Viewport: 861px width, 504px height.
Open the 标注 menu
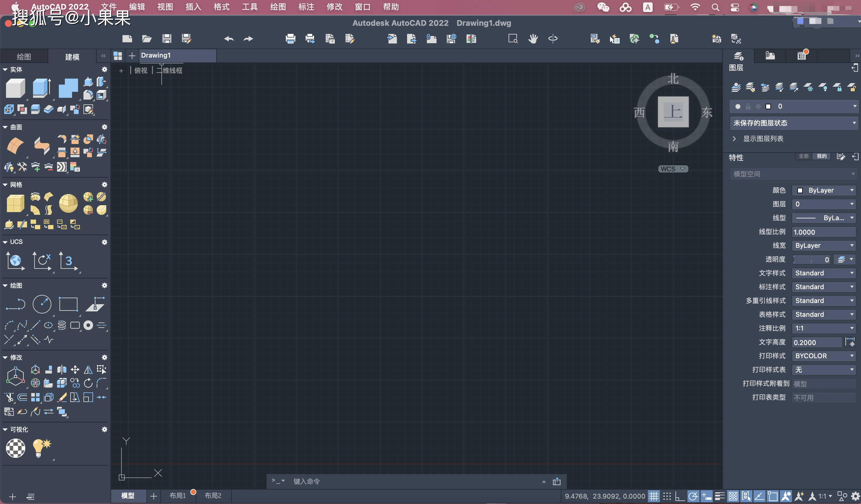[x=306, y=7]
